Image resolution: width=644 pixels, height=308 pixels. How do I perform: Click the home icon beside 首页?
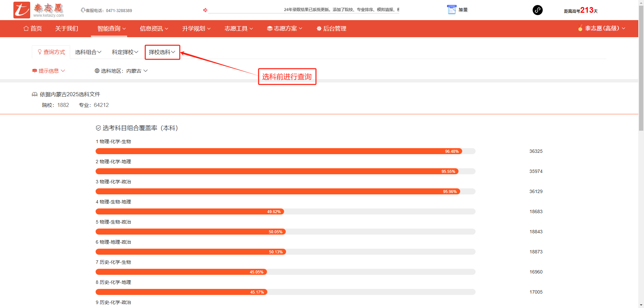click(x=26, y=28)
